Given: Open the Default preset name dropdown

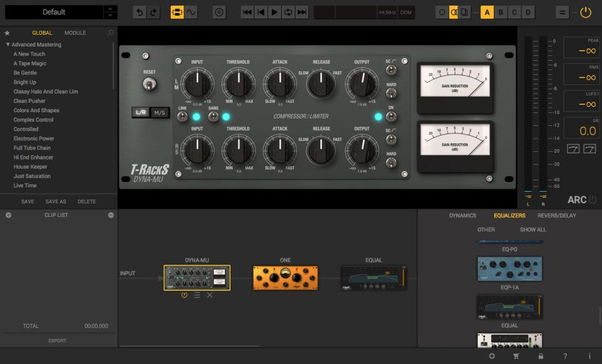Looking at the screenshot, I should click(x=54, y=12).
